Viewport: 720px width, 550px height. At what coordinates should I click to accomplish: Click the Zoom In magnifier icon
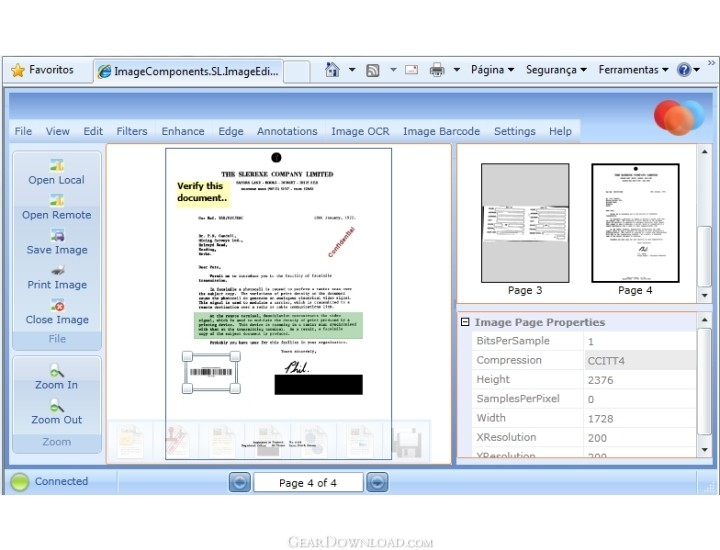pos(56,370)
